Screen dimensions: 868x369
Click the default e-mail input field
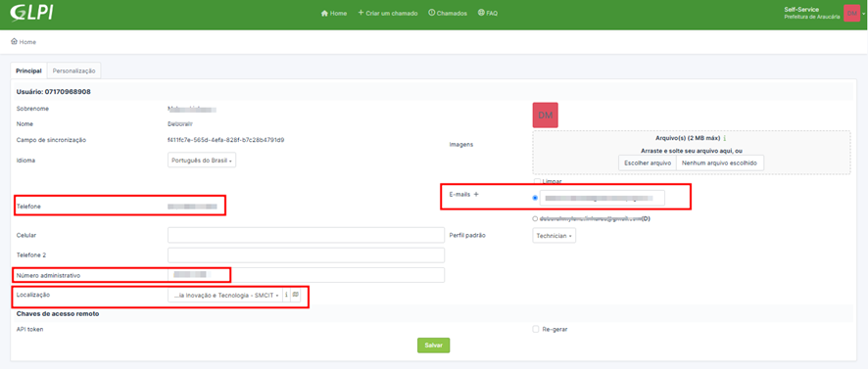603,198
